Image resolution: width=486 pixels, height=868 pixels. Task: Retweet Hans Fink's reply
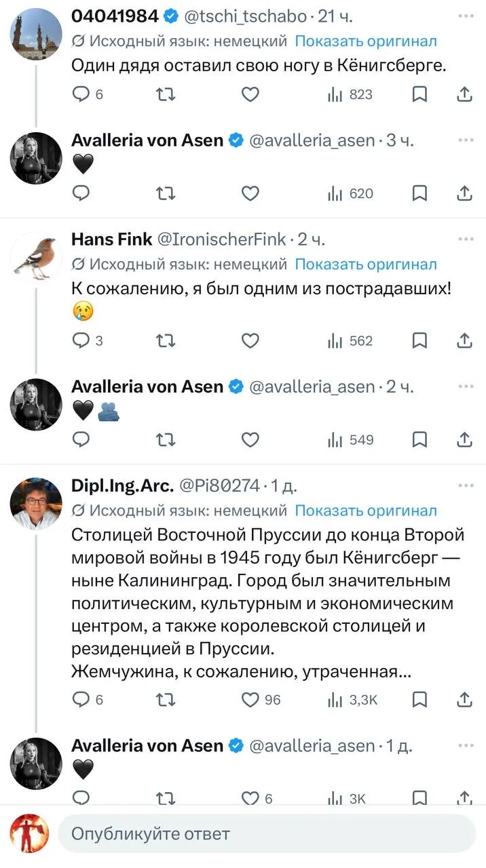point(166,340)
